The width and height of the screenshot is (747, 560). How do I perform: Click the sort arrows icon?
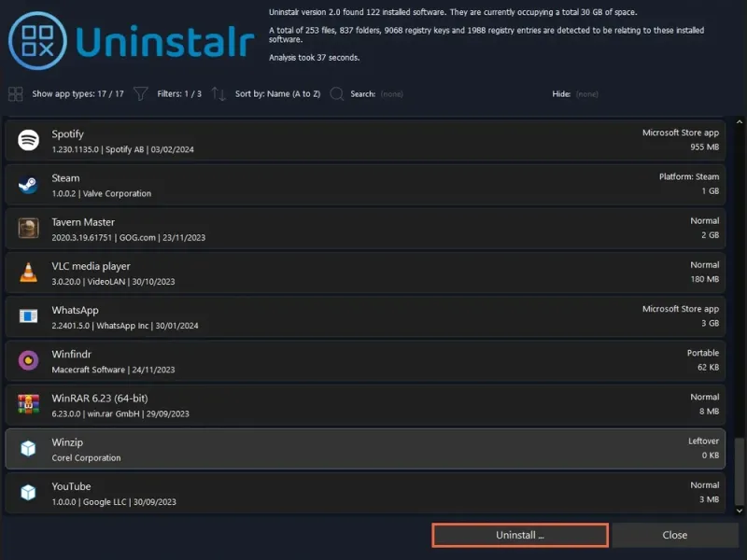tap(218, 94)
